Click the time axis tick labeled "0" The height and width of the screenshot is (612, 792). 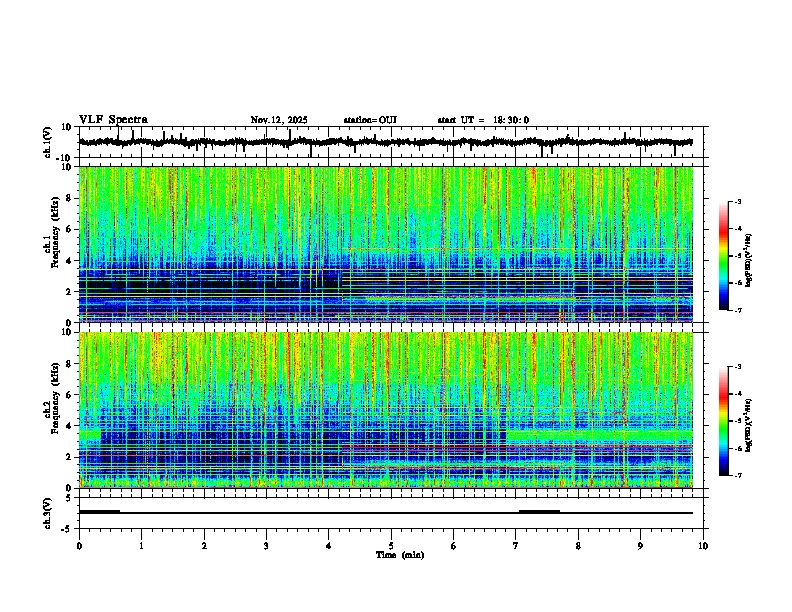(x=79, y=546)
